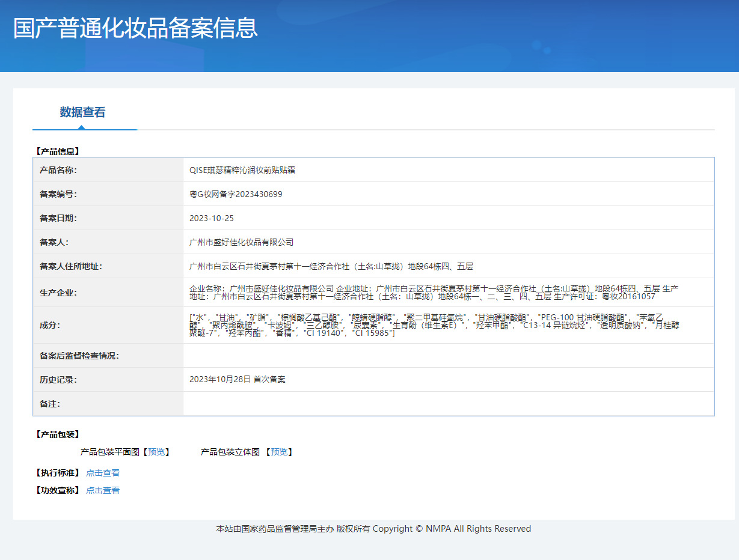The image size is (739, 560).
Task: Click the 产品名称 row label
Action: coord(58,170)
